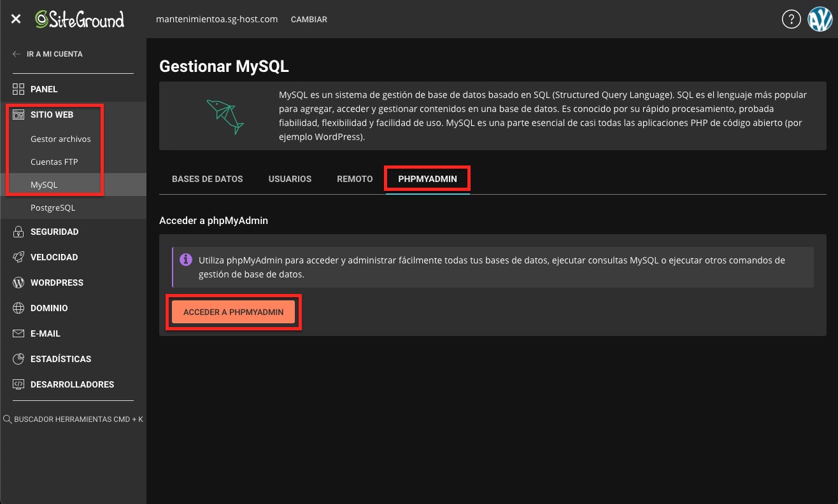Open the help question mark icon
This screenshot has height=504, width=838.
click(792, 19)
